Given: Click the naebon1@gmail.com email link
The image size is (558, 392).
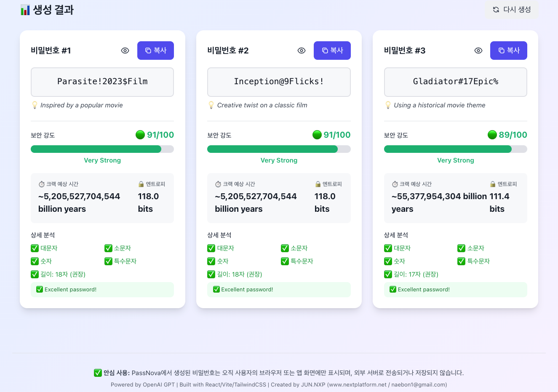Looking at the screenshot, I should tap(418, 384).
